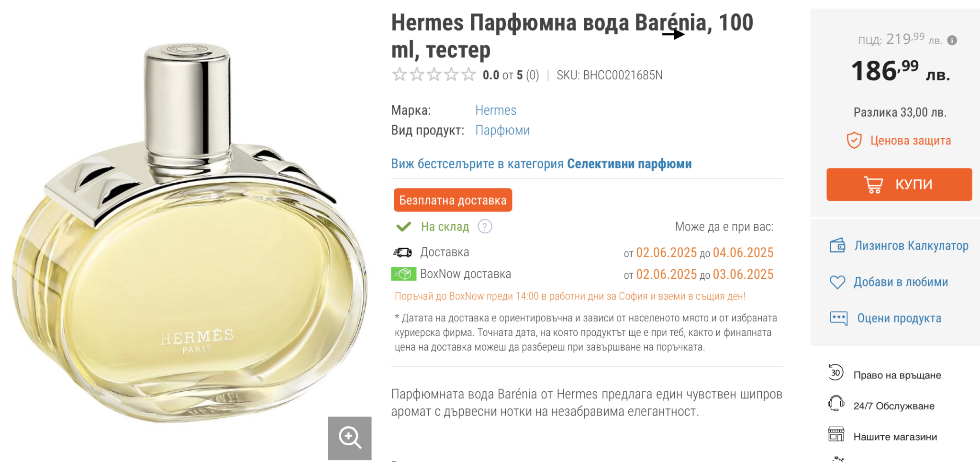This screenshot has width=980, height=462.
Task: Click the Оцени продукта link
Action: [x=899, y=318]
